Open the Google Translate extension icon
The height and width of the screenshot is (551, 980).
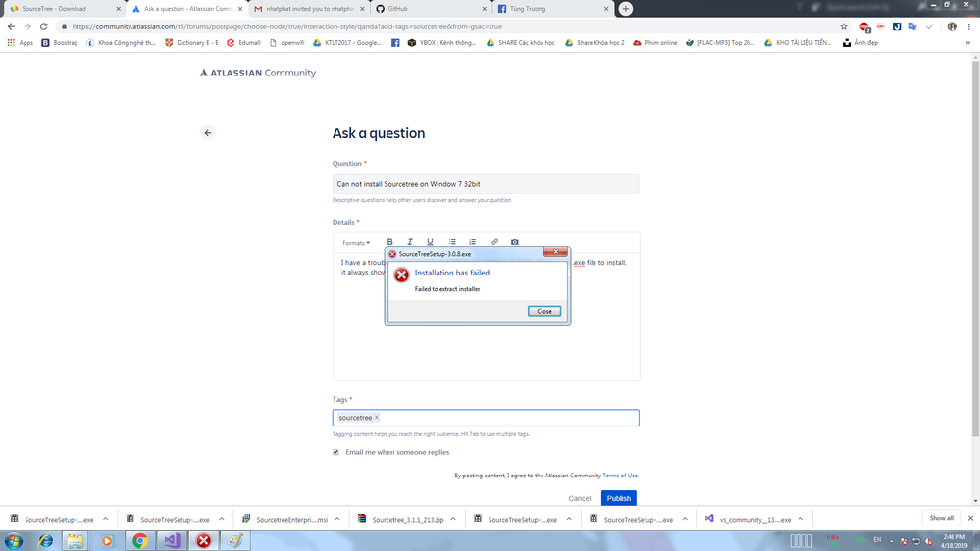pyautogui.click(x=913, y=26)
